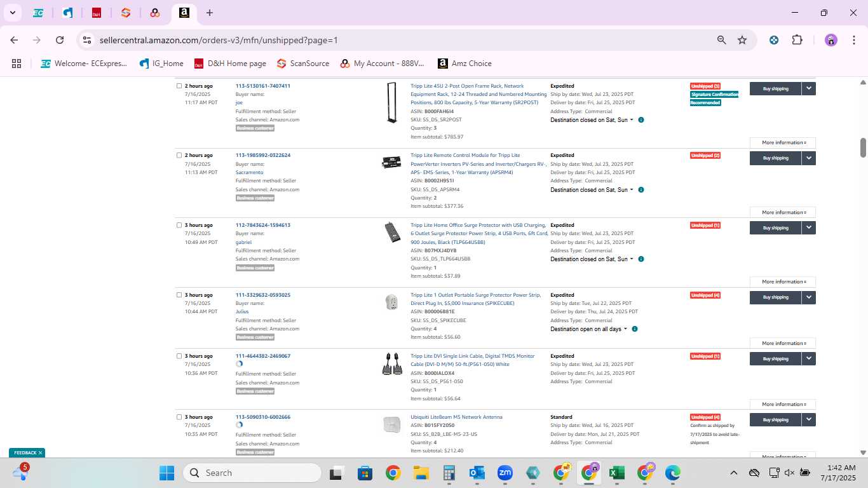The height and width of the screenshot is (488, 868).
Task: Open Outlook from taskbar
Action: (x=477, y=473)
